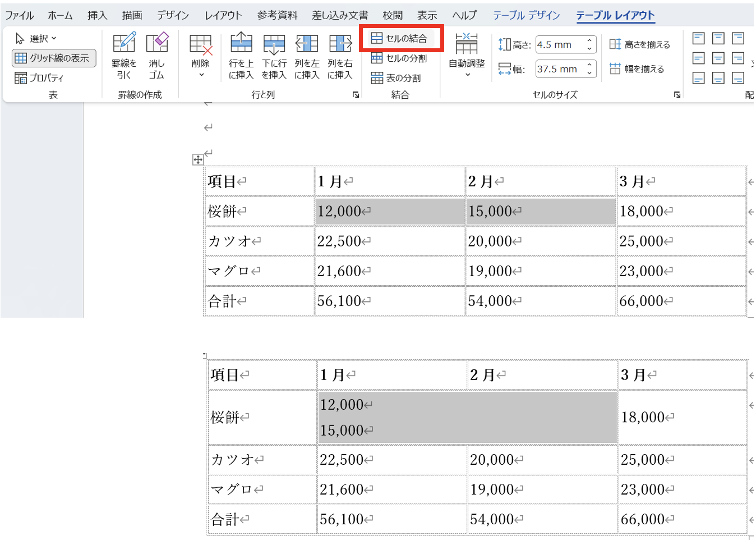
Task: Switch to the Table Design (テーブル デザイン) tab
Action: 526,15
